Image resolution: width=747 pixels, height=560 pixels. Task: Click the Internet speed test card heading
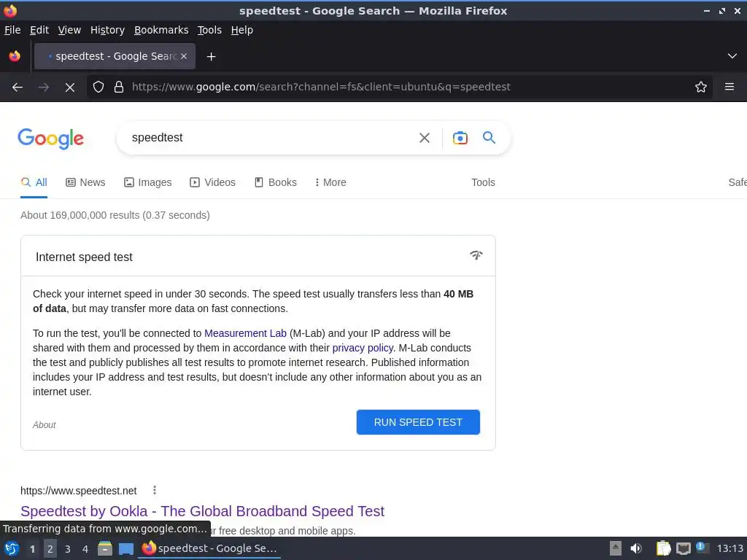tap(84, 257)
